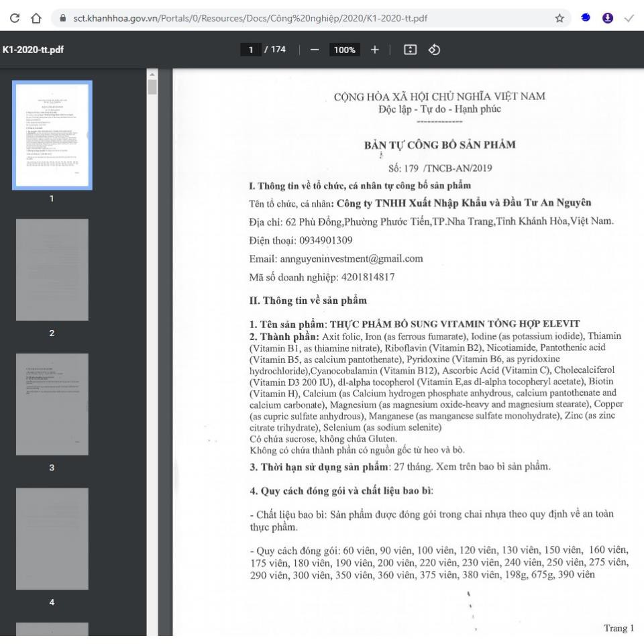644x644 pixels.
Task: Click 'I. Thông tin về tổ chức' section heading
Action: tap(360, 186)
